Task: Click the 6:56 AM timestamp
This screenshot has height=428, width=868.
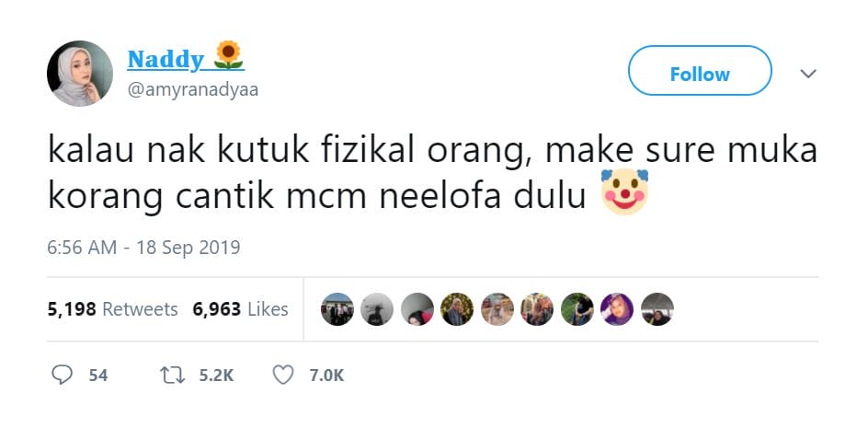Action: click(83, 248)
